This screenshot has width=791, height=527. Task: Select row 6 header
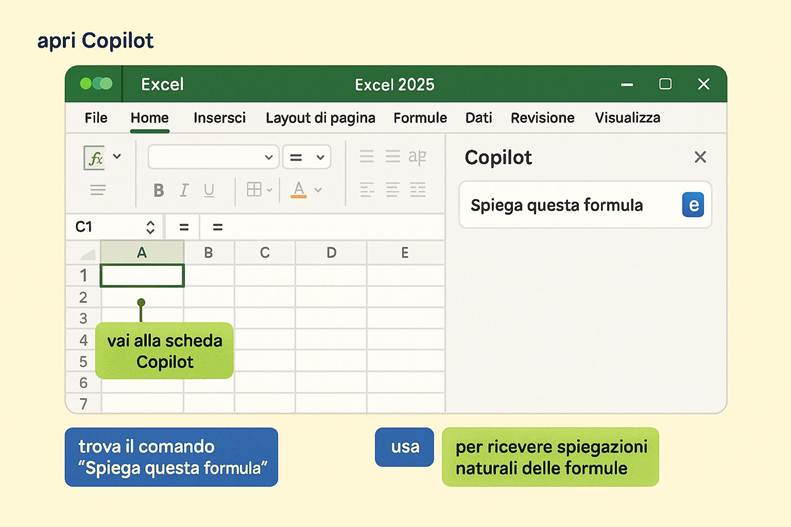pyautogui.click(x=84, y=383)
